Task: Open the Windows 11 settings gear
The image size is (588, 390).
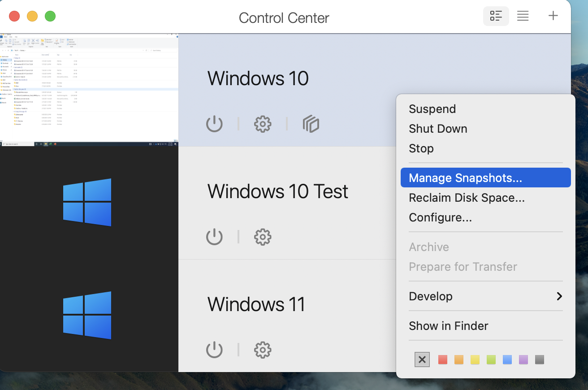Action: [x=263, y=350]
